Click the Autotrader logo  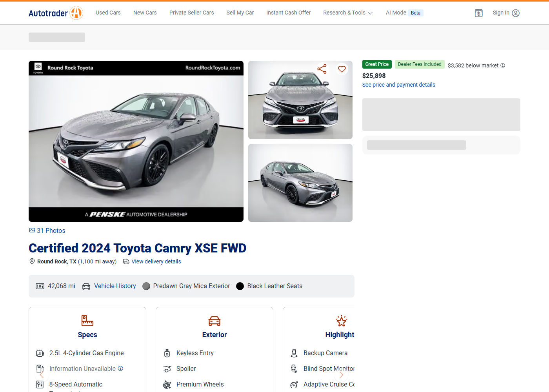(x=56, y=13)
